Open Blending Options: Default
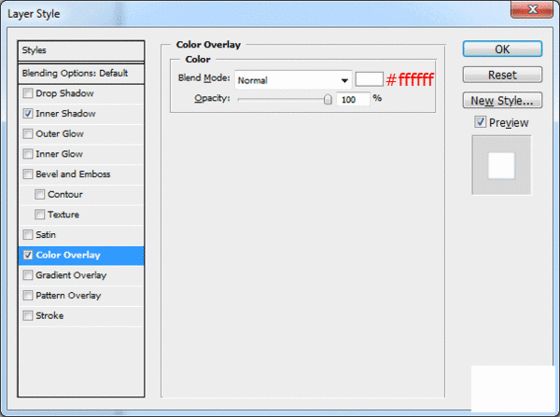This screenshot has height=417, width=560. click(x=81, y=74)
